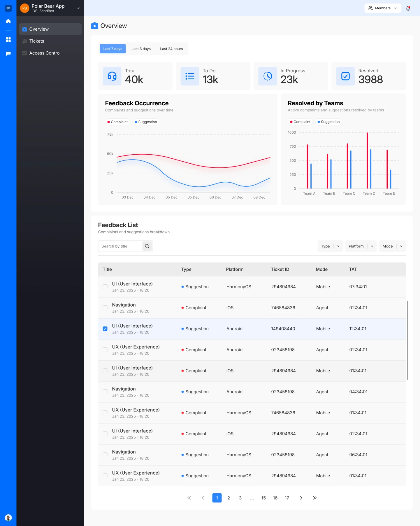Open the chat messages icon in left rail
The image size is (420, 526).
tap(8, 53)
